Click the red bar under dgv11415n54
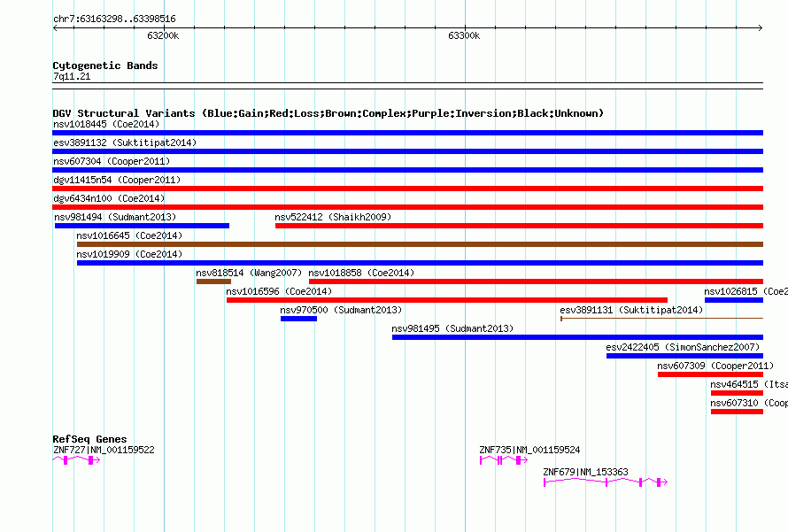Image resolution: width=788 pixels, height=532 pixels. pyautogui.click(x=407, y=189)
